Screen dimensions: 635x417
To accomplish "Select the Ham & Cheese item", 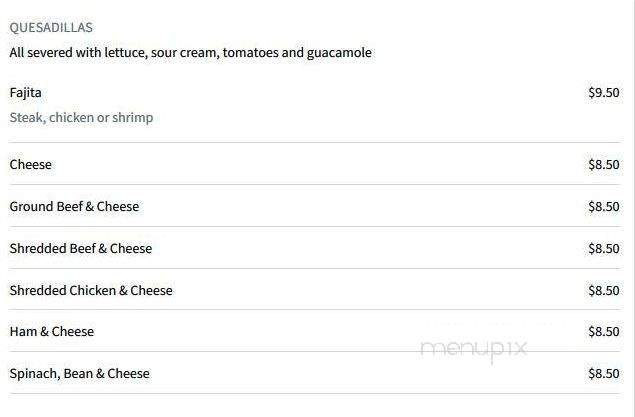I will (52, 332).
